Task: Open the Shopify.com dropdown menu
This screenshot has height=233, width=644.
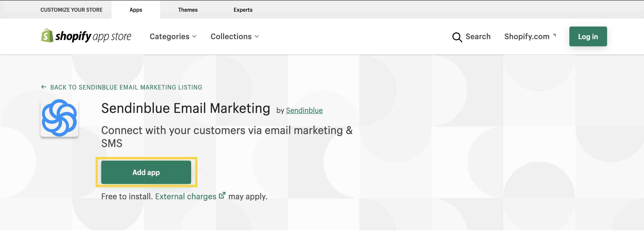Action: (x=530, y=36)
